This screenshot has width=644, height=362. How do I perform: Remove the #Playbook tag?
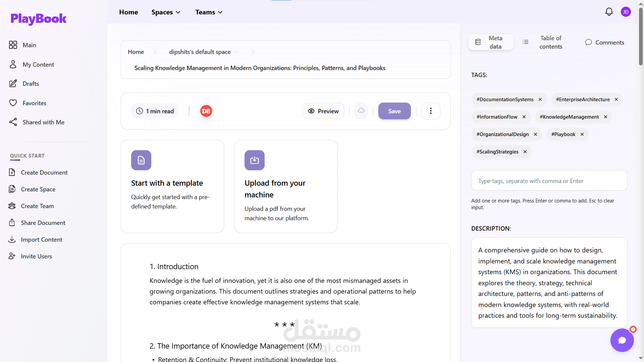[x=582, y=134]
